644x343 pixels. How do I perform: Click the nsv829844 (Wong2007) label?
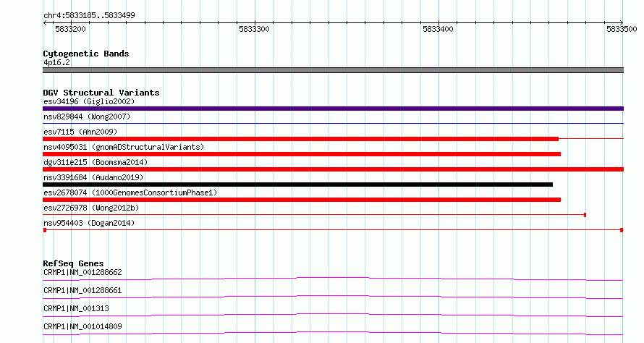click(x=87, y=117)
